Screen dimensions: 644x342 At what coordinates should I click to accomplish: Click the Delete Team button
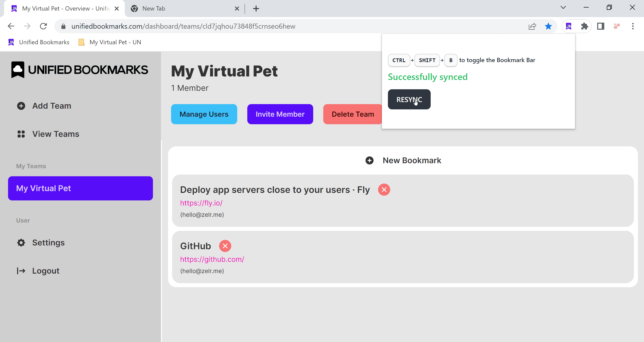point(352,114)
